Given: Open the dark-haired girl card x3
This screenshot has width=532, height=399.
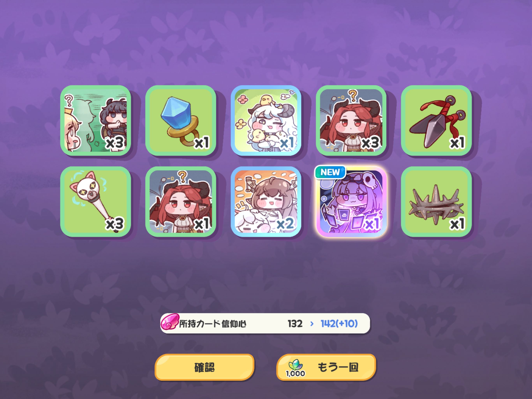Looking at the screenshot, I should [95, 120].
